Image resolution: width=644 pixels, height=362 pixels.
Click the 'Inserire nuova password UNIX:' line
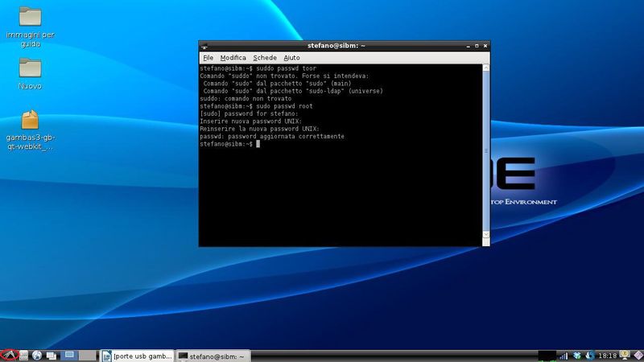point(250,121)
